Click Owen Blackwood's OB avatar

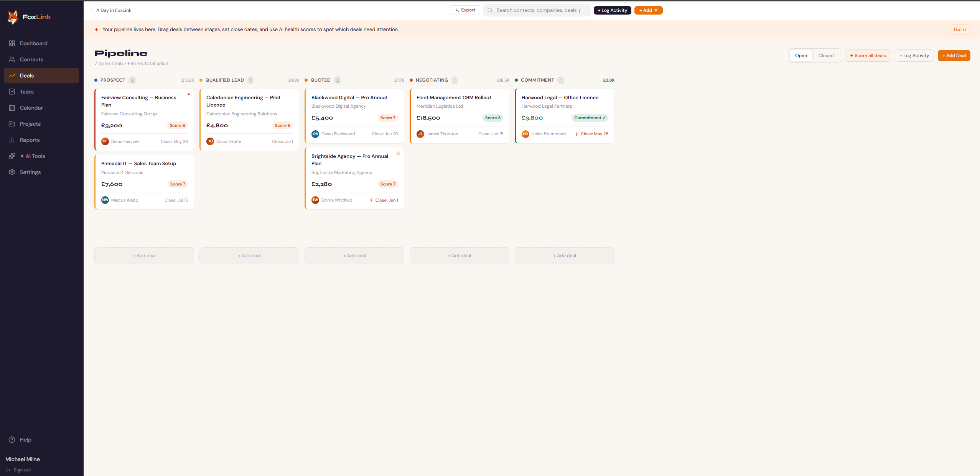[x=315, y=134]
